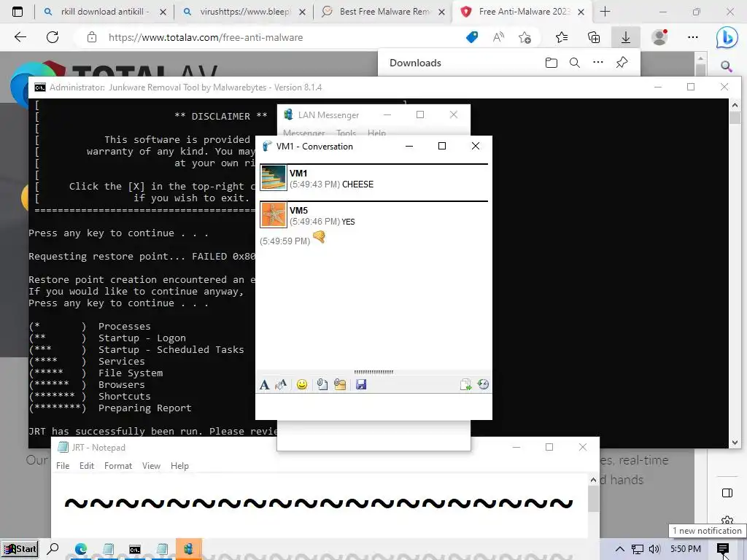Image resolution: width=747 pixels, height=560 pixels.
Task: Refresh the totalav page
Action: [x=53, y=37]
